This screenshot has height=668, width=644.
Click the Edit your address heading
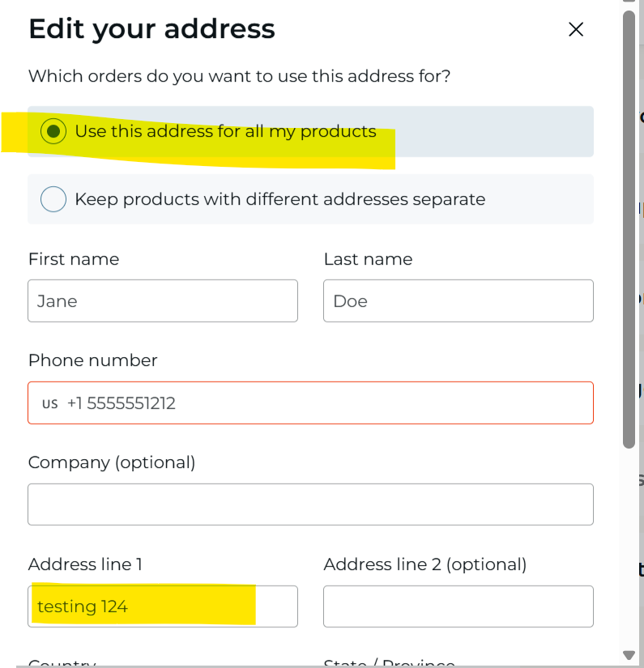click(x=151, y=29)
